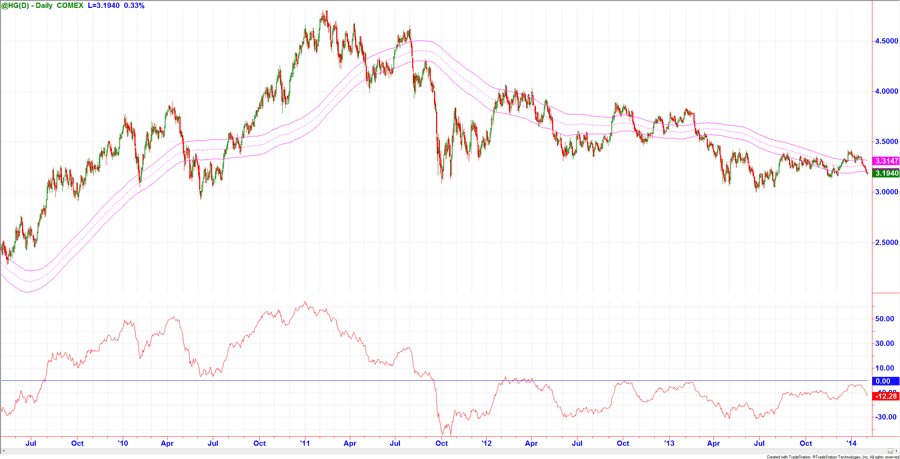
Task: Click the small icon in the bottom-right corner
Action: pos(891,453)
